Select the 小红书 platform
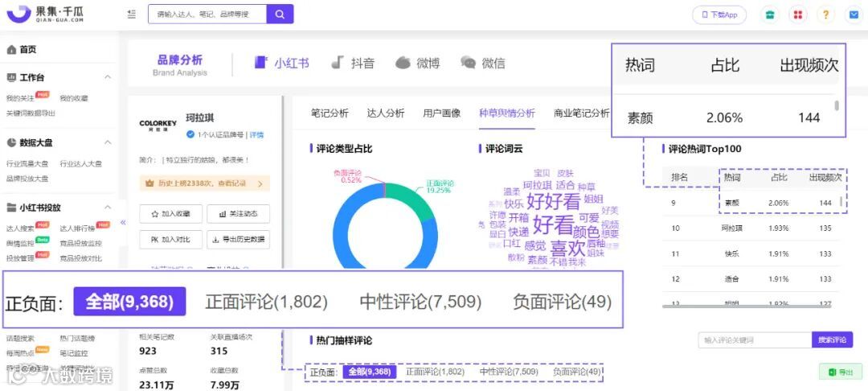This screenshot has height=391, width=868. click(x=282, y=63)
